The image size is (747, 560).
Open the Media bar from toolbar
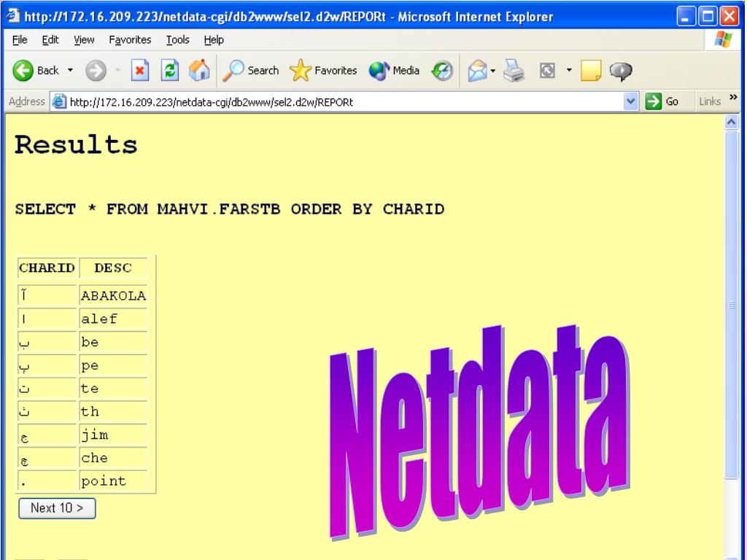click(395, 71)
